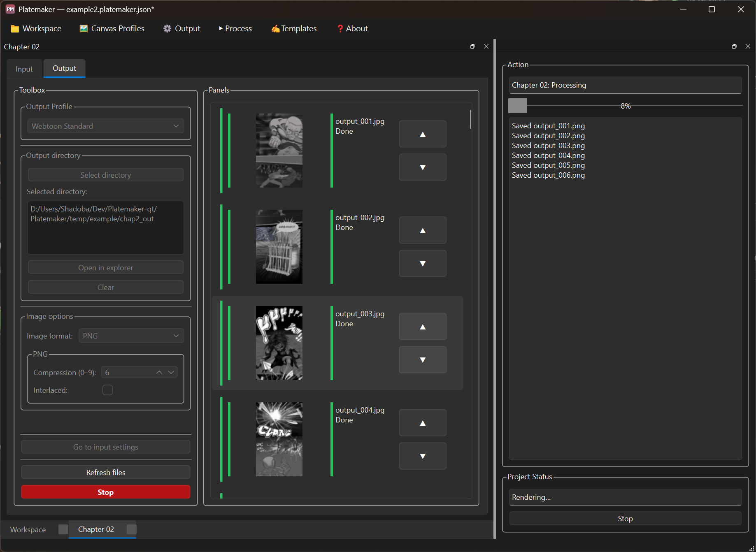The height and width of the screenshot is (552, 756).
Task: Open the Templates menu
Action: coord(294,28)
